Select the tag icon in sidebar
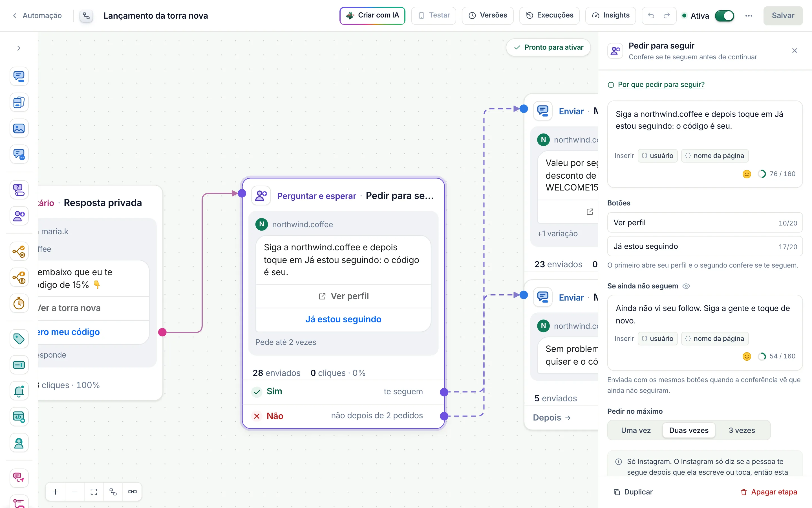812x508 pixels. coord(19,339)
